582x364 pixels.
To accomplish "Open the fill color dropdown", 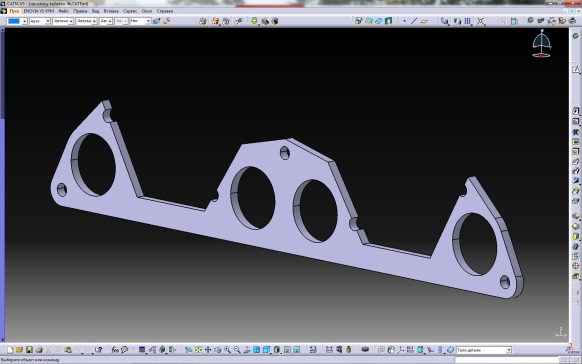I will click(24, 22).
